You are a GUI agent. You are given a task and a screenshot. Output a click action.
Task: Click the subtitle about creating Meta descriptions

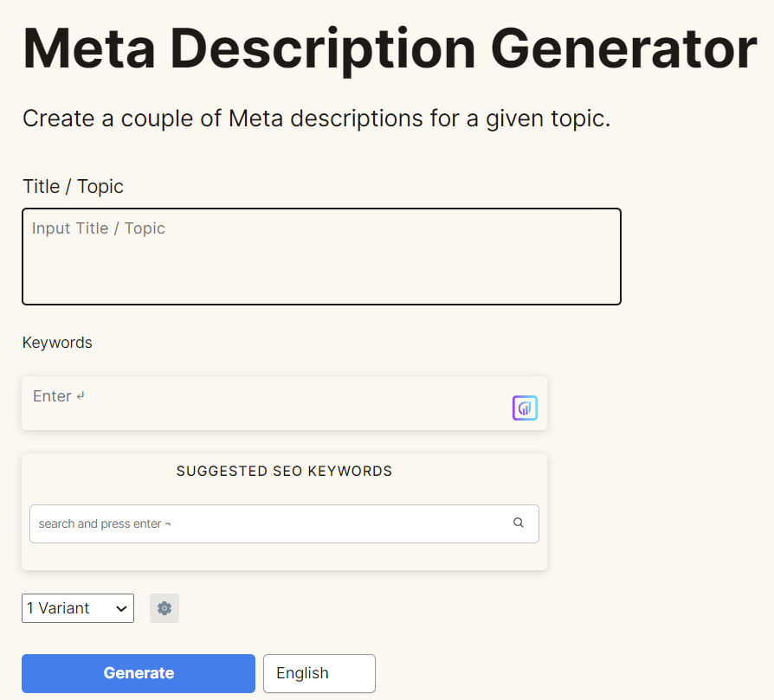point(316,119)
